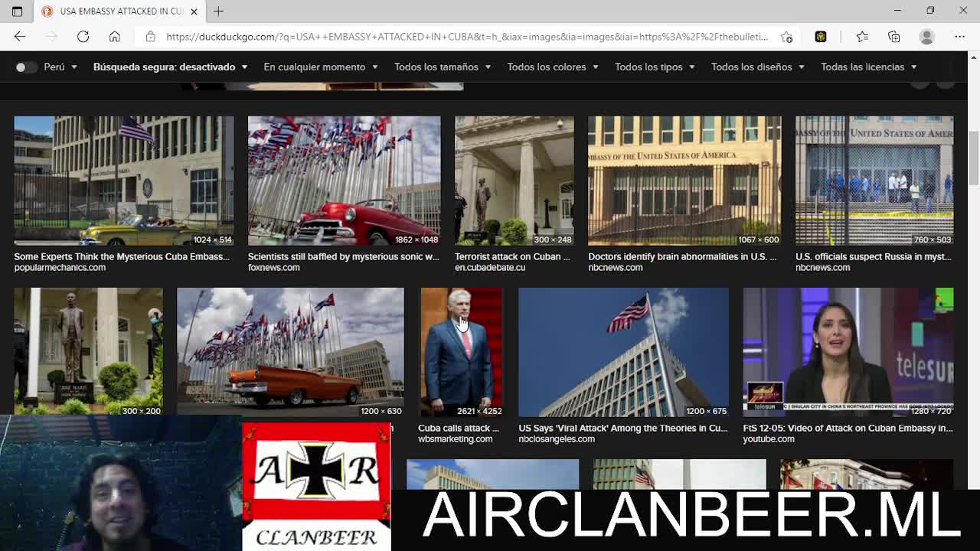Open the Collections icon in the toolbar
The height and width of the screenshot is (551, 980).
[x=893, y=37]
